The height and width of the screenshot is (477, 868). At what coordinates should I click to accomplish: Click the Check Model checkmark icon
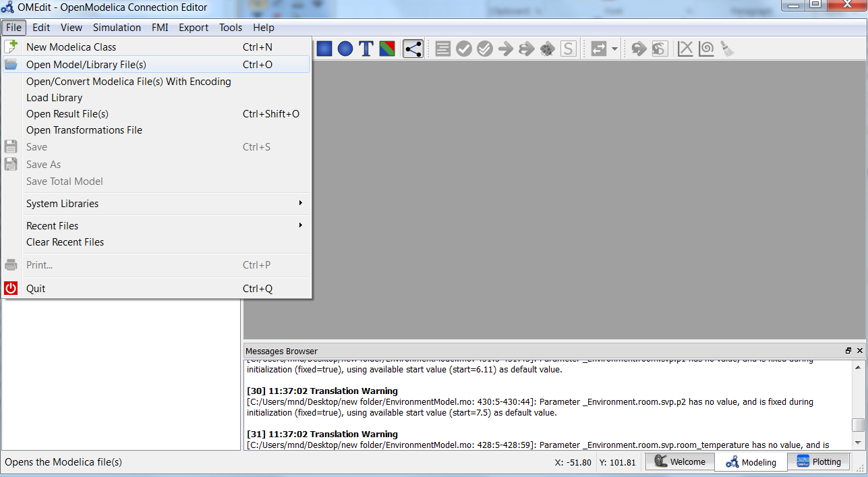coord(463,49)
